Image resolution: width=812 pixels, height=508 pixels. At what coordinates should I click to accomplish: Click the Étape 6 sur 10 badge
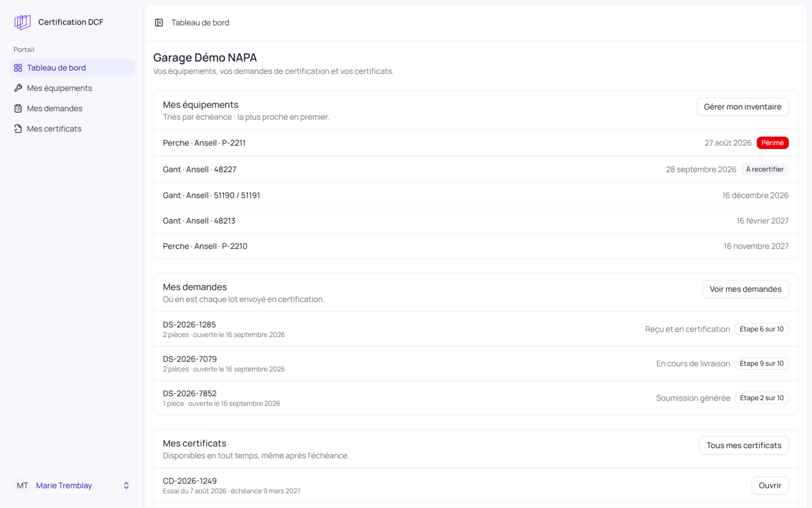[762, 329]
